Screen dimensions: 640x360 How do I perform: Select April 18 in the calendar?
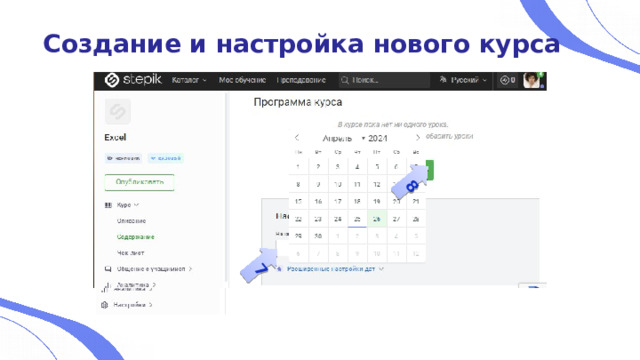357,202
